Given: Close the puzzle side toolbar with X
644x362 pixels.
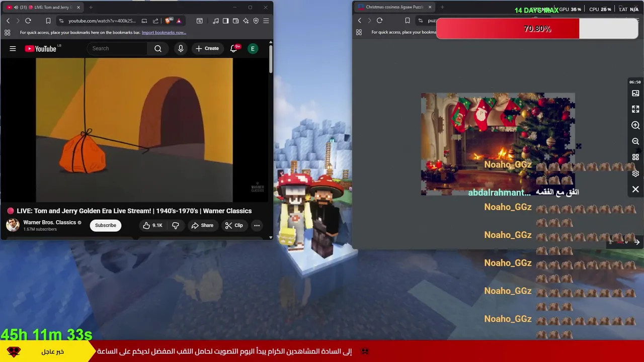Looking at the screenshot, I should (x=635, y=190).
